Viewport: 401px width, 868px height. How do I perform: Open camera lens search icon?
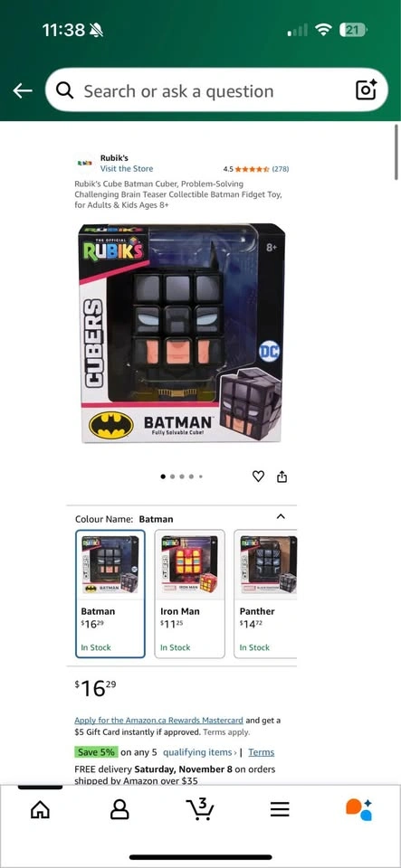click(366, 90)
